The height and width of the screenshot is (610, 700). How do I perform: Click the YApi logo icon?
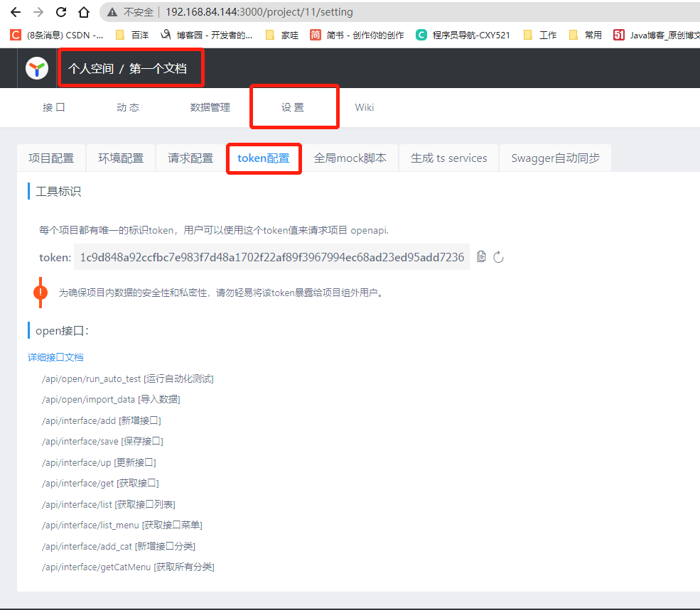pyautogui.click(x=37, y=68)
